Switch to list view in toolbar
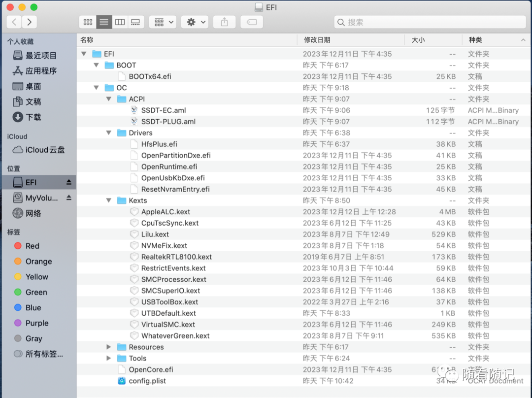This screenshot has width=532, height=398. 104,22
